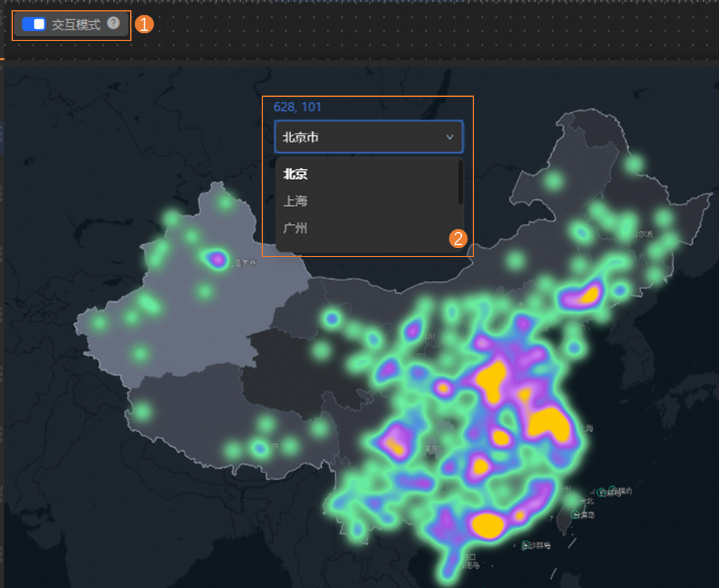Click the 交互模式 label text
The image size is (719, 588).
[76, 25]
